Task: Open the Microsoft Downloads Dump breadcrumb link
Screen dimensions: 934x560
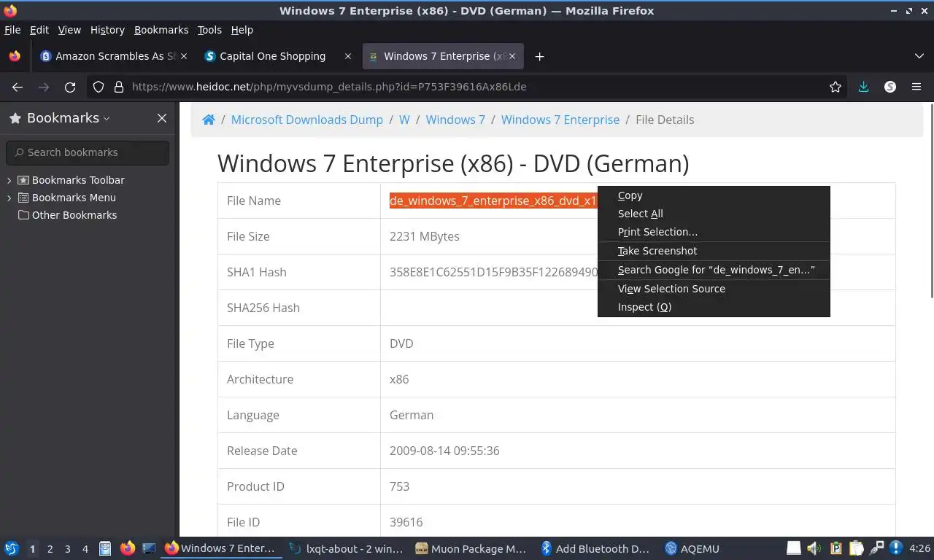Action: pos(307,120)
